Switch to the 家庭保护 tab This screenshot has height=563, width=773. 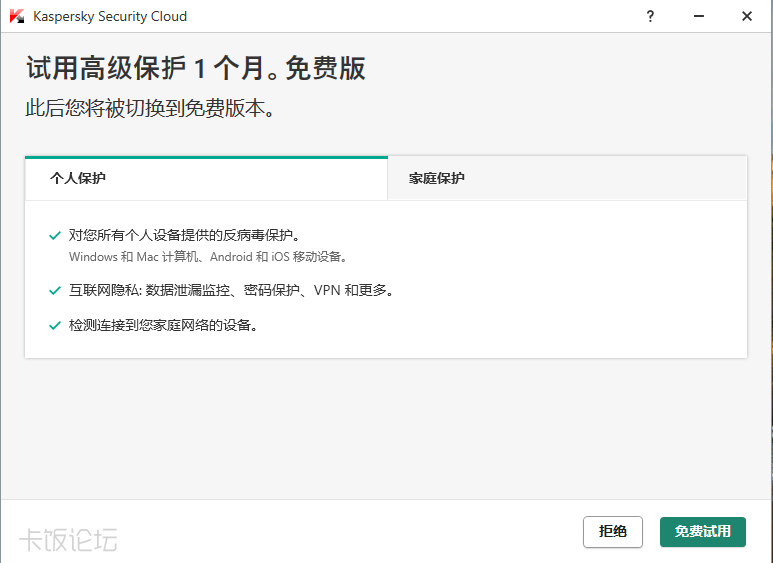coord(567,178)
